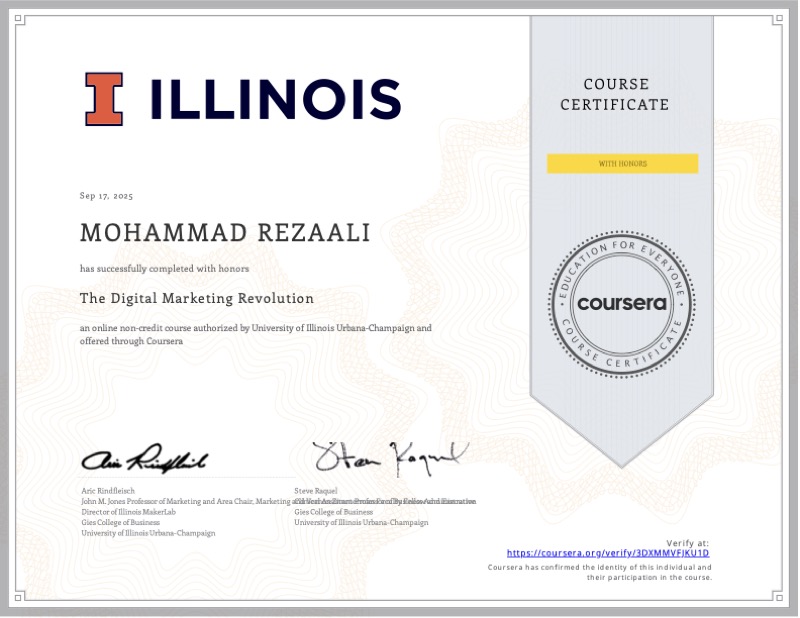Open the coursera.org verification link
Screen dimensions: 800x618
[609, 551]
